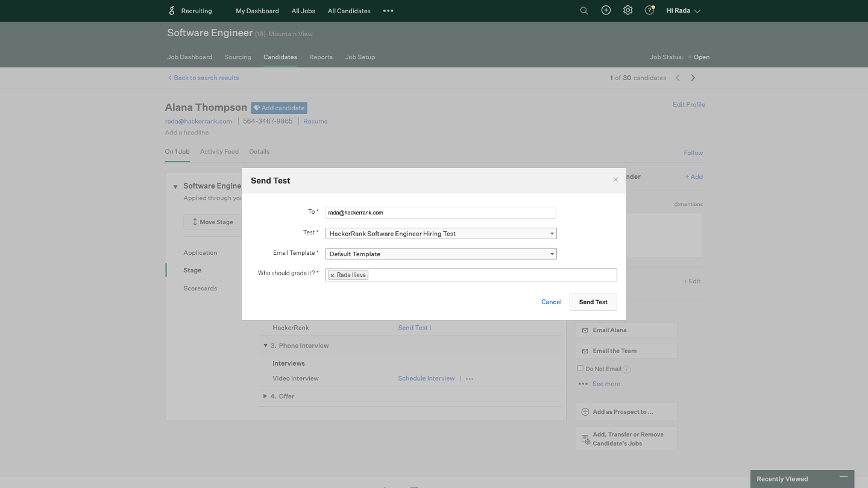Image resolution: width=868 pixels, height=488 pixels.
Task: Open the Email Template dropdown
Action: click(441, 254)
